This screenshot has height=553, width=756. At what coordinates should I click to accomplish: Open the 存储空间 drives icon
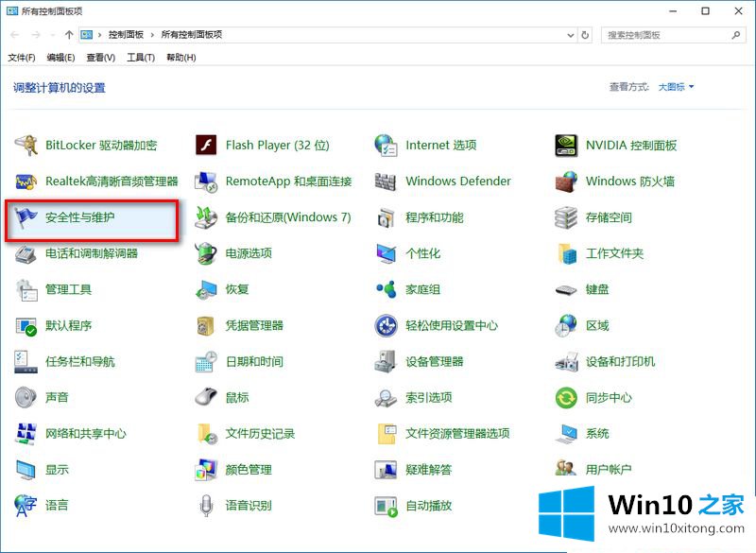pyautogui.click(x=566, y=217)
